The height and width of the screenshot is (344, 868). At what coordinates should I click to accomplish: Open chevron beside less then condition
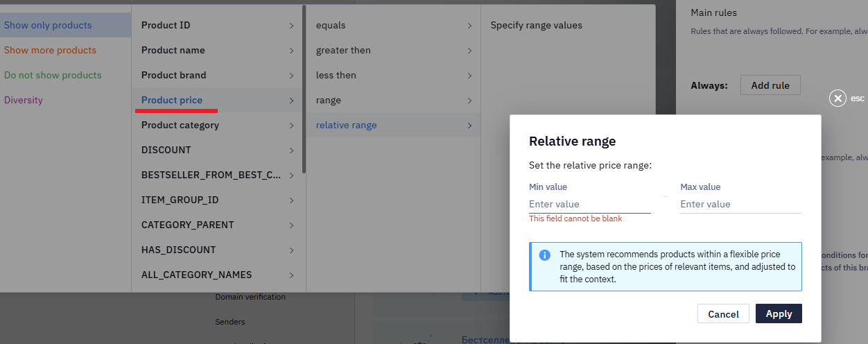point(469,76)
